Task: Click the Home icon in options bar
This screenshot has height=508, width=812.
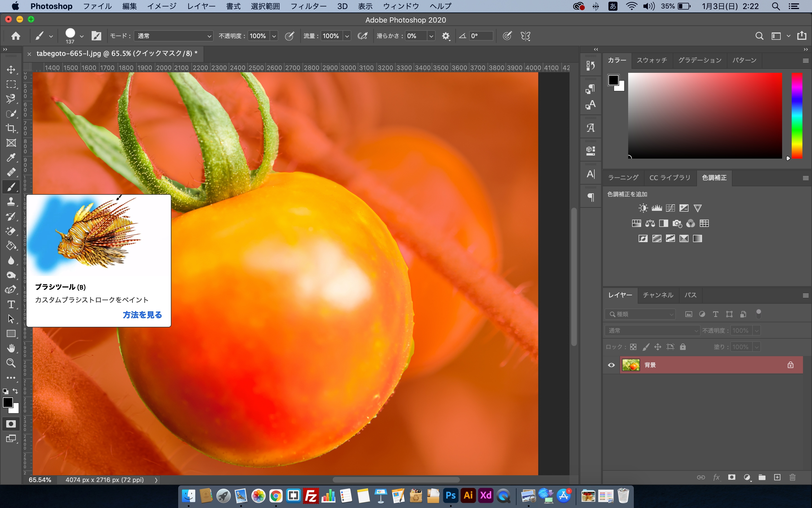Action: pyautogui.click(x=16, y=36)
